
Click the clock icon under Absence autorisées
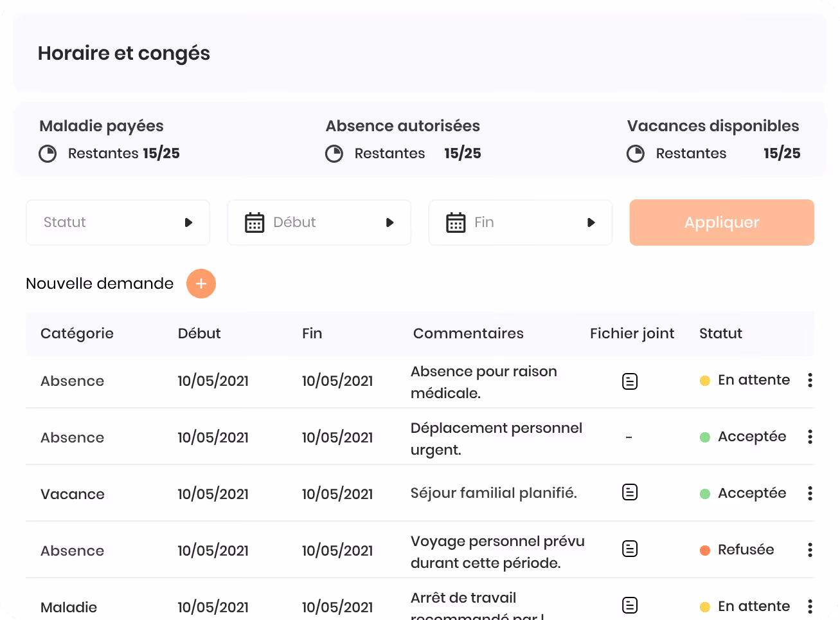point(334,154)
